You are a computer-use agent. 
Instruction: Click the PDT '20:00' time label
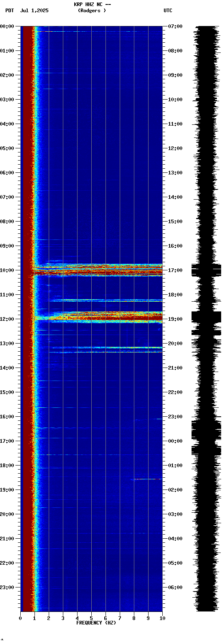(7, 514)
